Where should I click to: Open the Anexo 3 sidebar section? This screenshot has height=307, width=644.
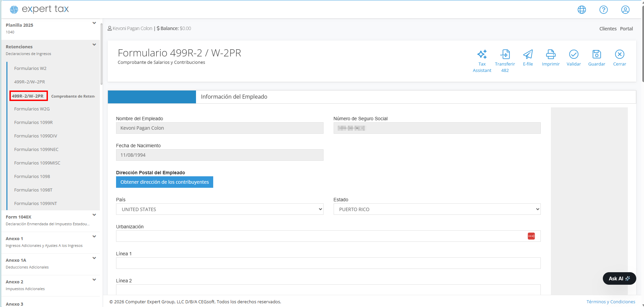click(x=15, y=304)
